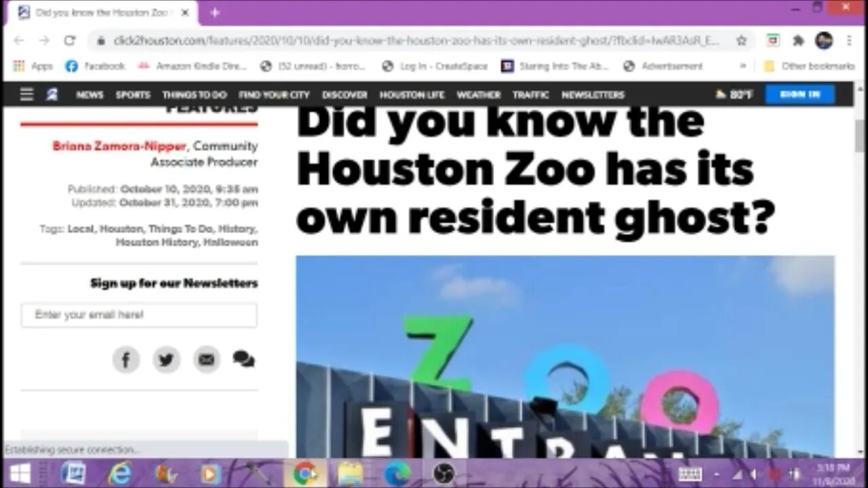The height and width of the screenshot is (488, 868).
Task: Close the Houston Zoo tab
Action: point(184,13)
